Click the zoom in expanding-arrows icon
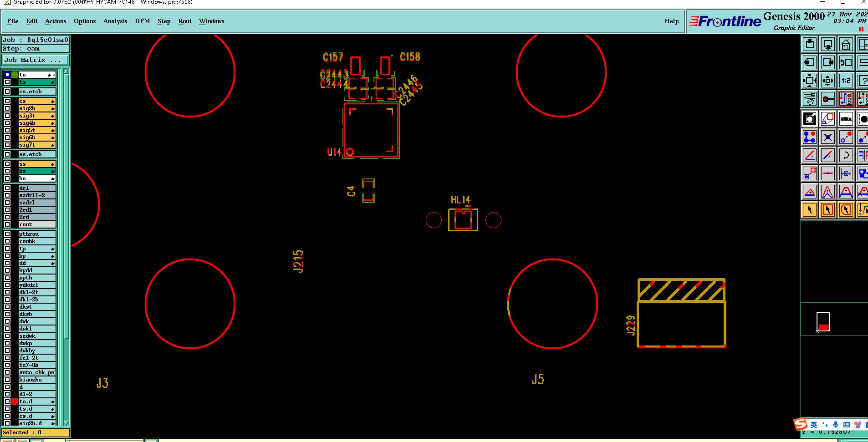This screenshot has width=868, height=442. coord(810,81)
